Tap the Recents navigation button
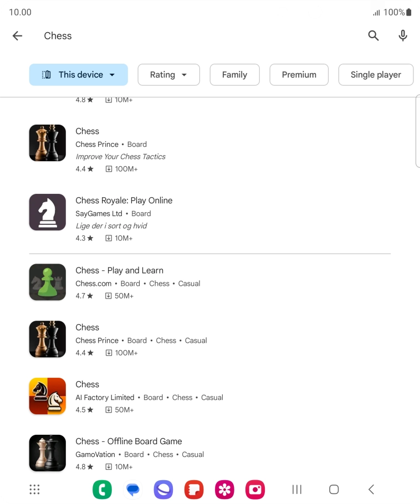Screen dimensions: 420x504 (296, 490)
